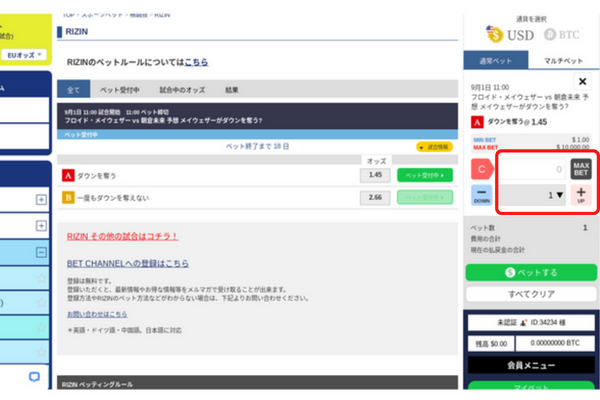The height and width of the screenshot is (400, 600).
Task: Select the 全て tab
Action: pyautogui.click(x=73, y=90)
